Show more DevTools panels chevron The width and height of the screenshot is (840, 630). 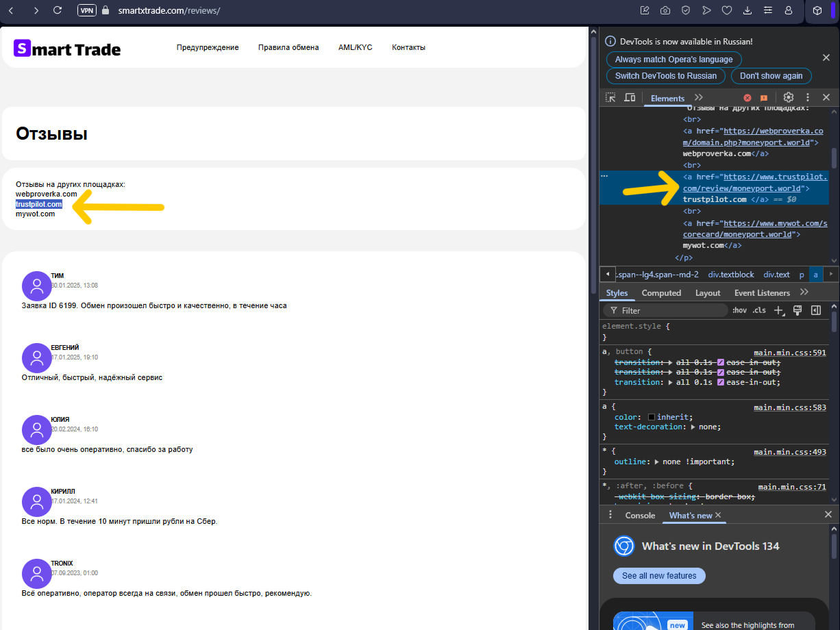(699, 98)
